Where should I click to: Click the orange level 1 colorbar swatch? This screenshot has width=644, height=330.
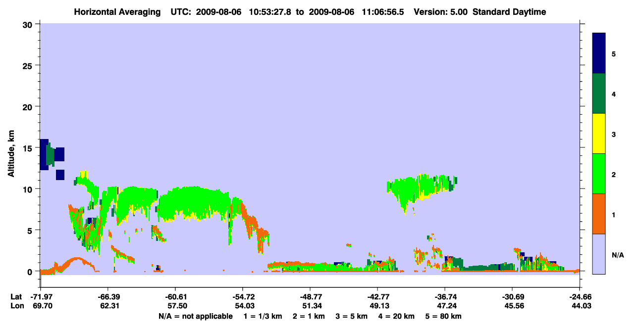599,214
